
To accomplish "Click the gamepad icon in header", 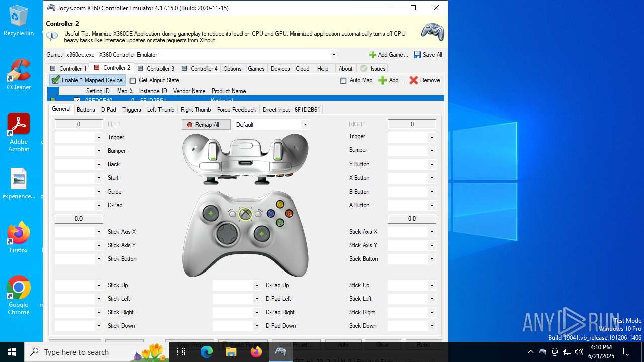I will [x=432, y=32].
